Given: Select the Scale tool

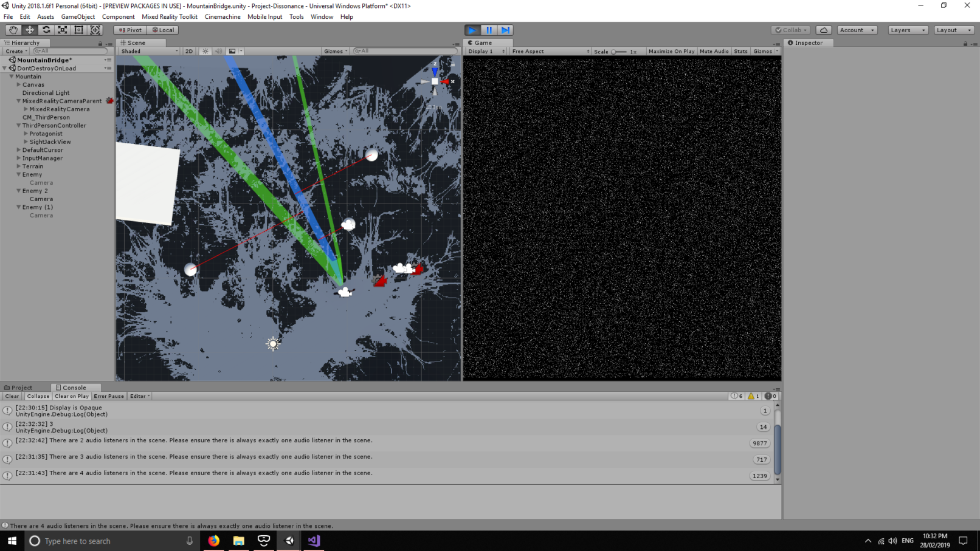Looking at the screenshot, I should [62, 30].
